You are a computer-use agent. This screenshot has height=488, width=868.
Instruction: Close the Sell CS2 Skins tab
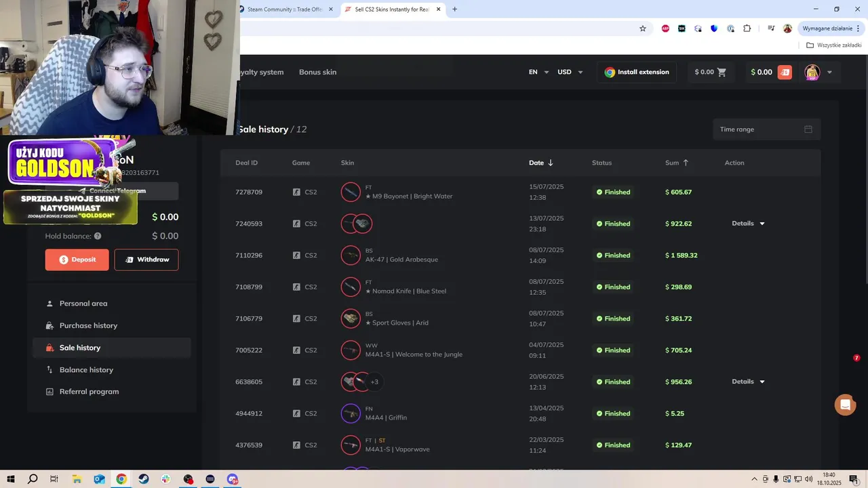[439, 9]
